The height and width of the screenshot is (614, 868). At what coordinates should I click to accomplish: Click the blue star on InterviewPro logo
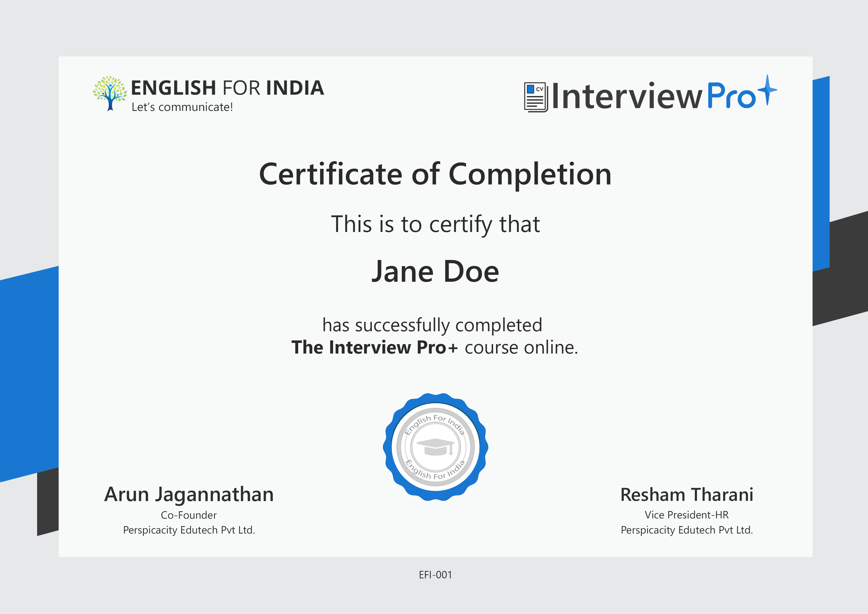point(767,90)
